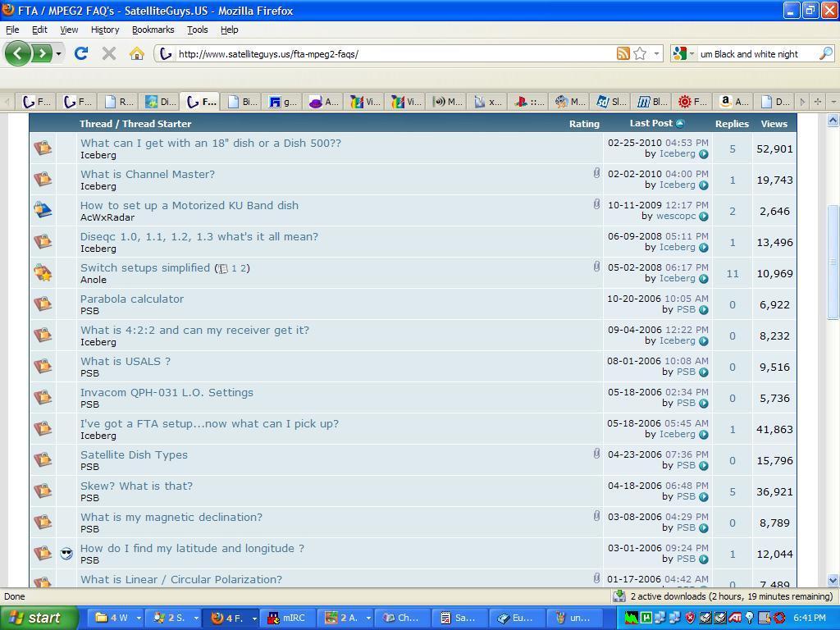Open the Edit menu
This screenshot has width=840, height=630.
39,30
